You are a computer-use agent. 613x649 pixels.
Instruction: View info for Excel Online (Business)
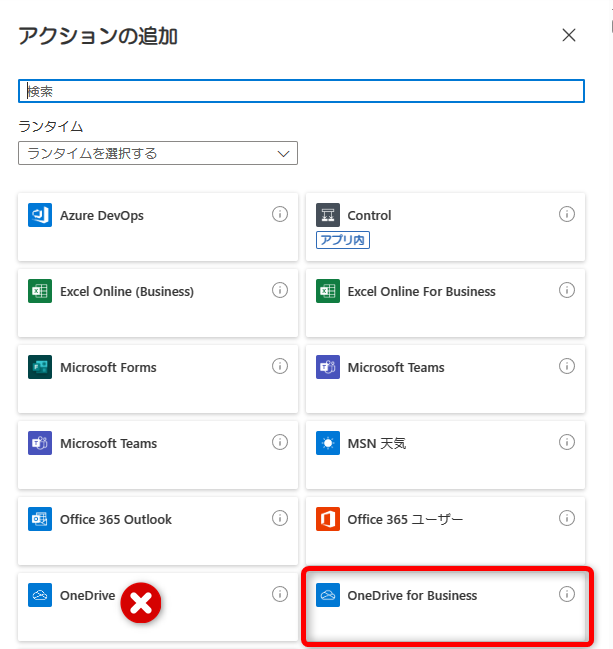pyautogui.click(x=280, y=290)
